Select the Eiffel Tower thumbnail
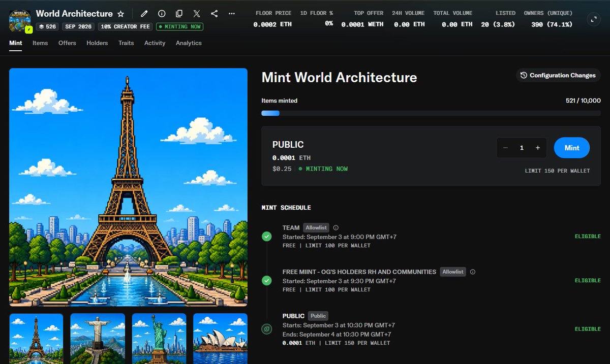The image size is (610, 364). [x=36, y=339]
